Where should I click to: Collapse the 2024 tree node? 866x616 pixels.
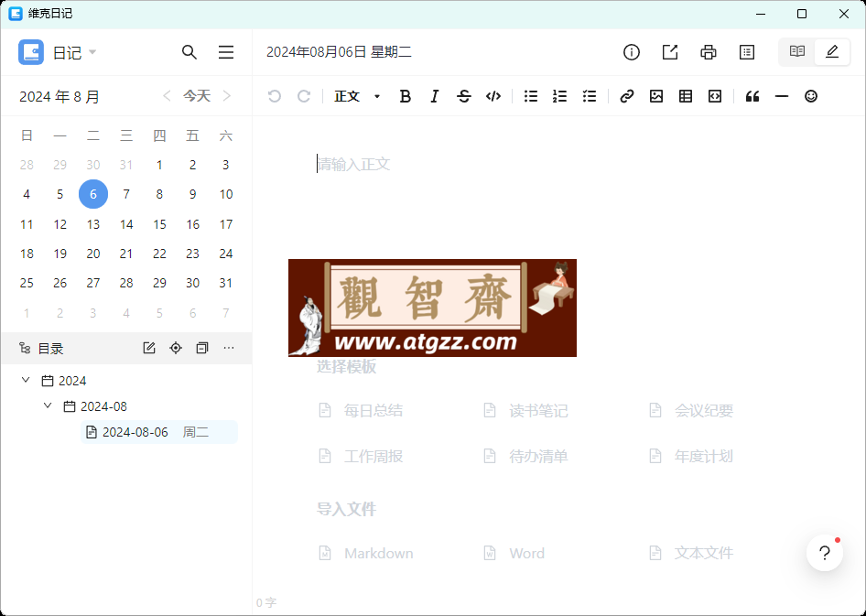[x=26, y=380]
